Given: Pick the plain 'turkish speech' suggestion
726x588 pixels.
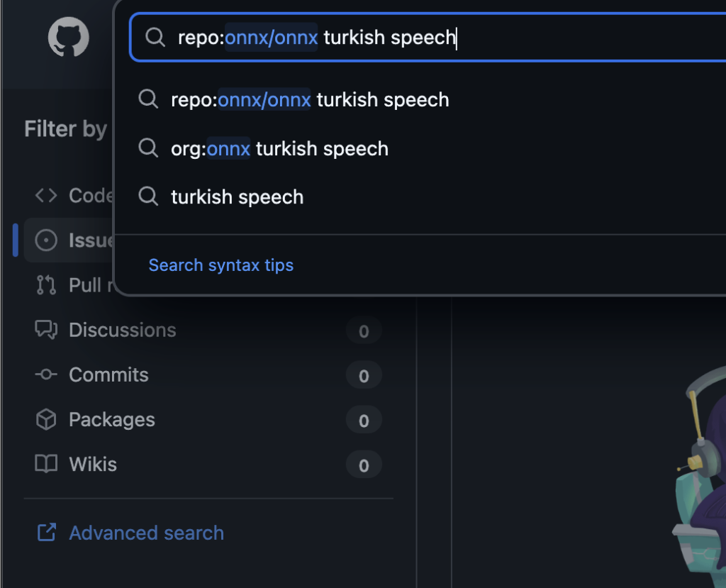Looking at the screenshot, I should point(237,196).
